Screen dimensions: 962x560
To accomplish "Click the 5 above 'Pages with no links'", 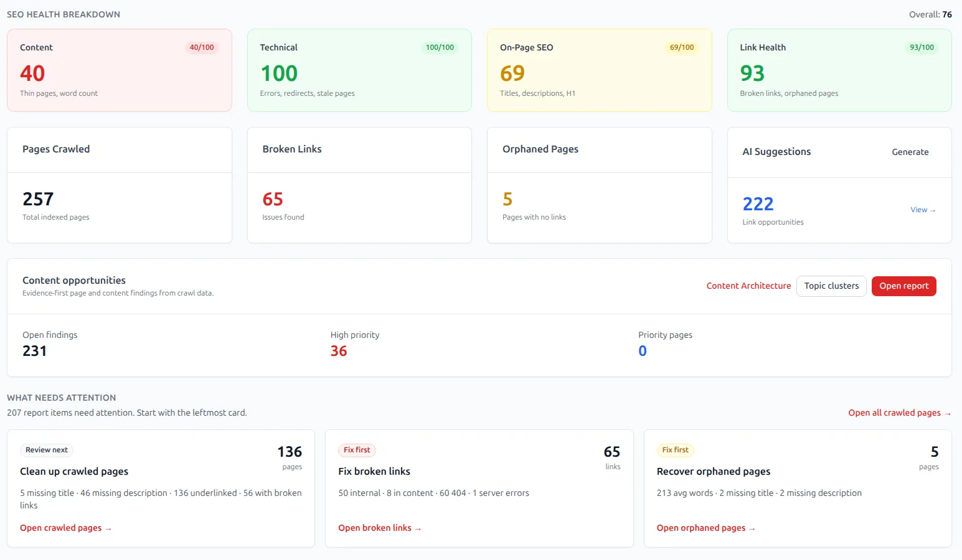I will click(507, 199).
